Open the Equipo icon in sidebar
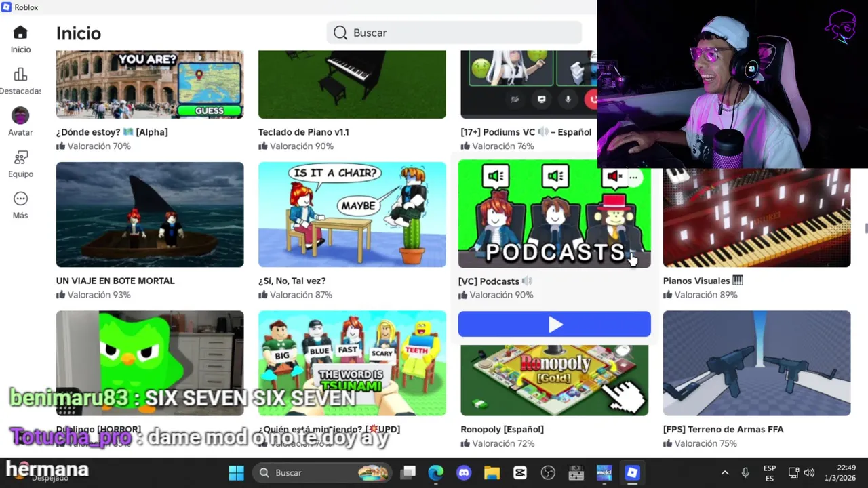The image size is (868, 488). [x=20, y=157]
